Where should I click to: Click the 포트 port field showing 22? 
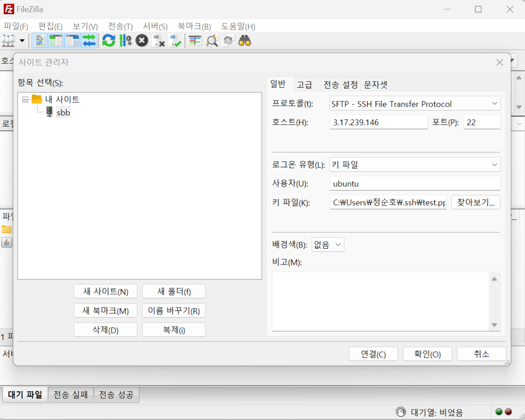click(x=482, y=122)
